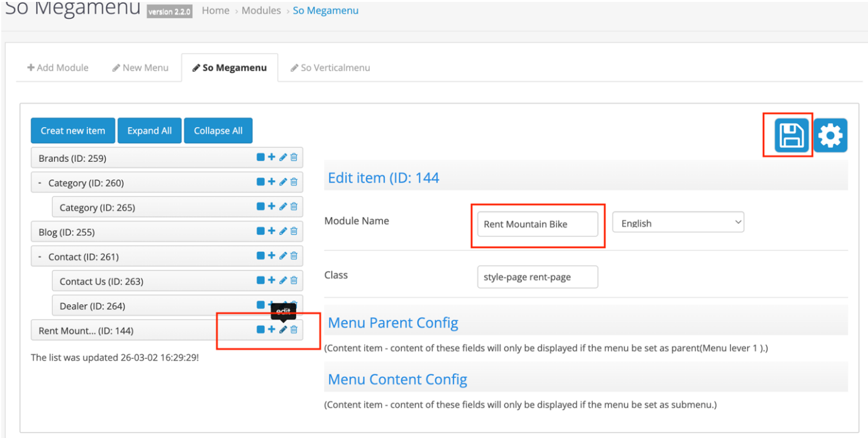Collapse the Contact (ID: 261) tree node

[x=40, y=257]
